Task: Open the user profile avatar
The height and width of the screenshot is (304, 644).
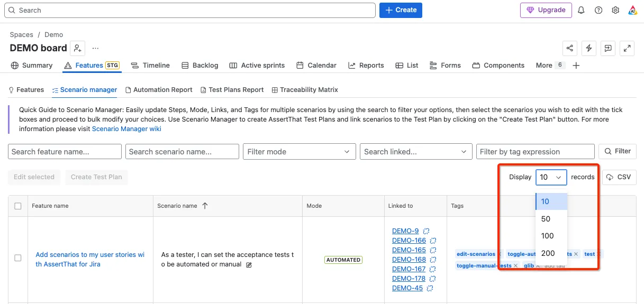Action: [632, 10]
